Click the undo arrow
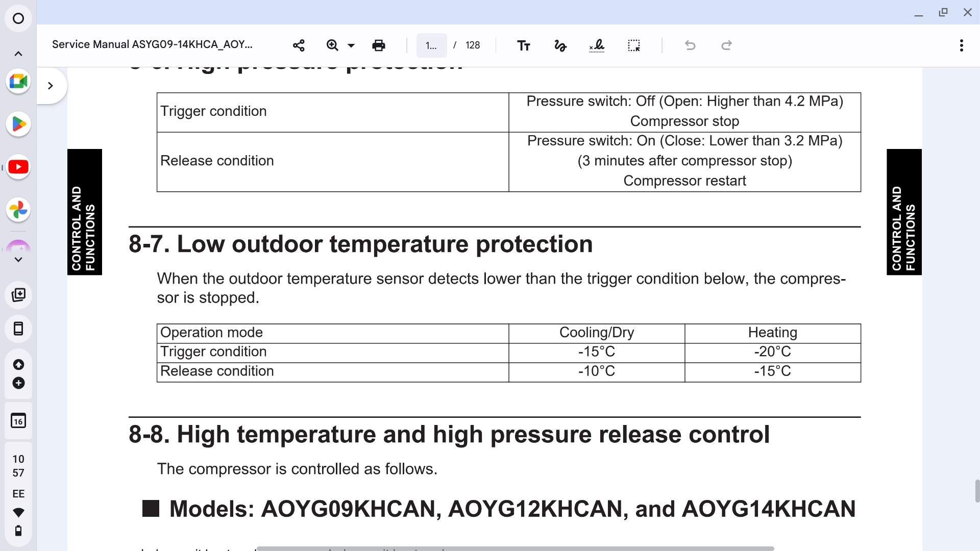Screen dimensions: 980x551 coord(690,45)
